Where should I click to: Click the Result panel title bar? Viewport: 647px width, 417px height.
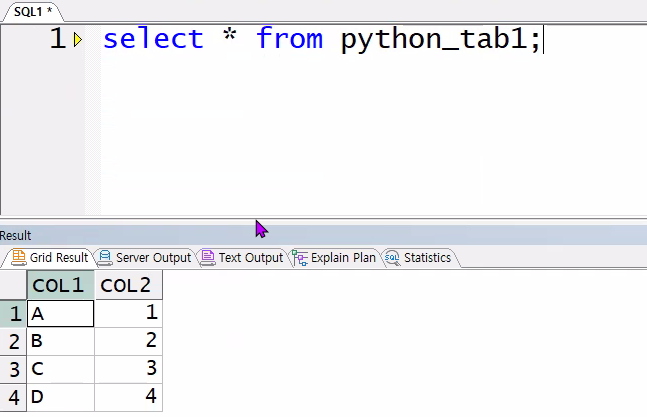pyautogui.click(x=324, y=236)
